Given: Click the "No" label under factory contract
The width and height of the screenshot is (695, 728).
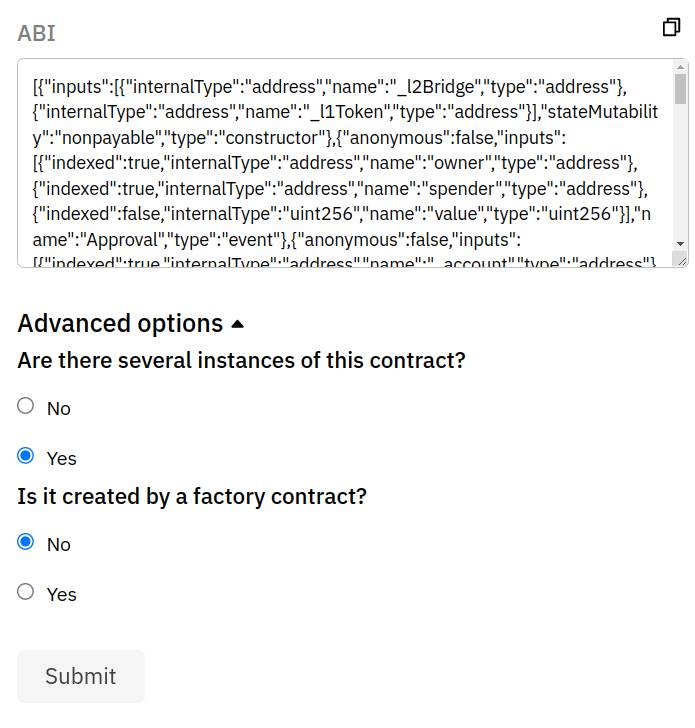Looking at the screenshot, I should coord(58,545).
